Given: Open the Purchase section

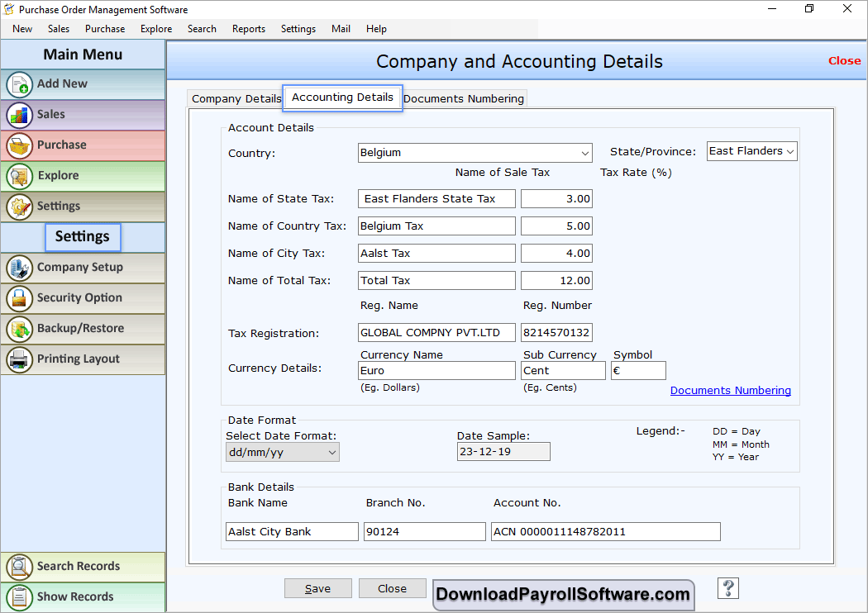Looking at the screenshot, I should [83, 145].
